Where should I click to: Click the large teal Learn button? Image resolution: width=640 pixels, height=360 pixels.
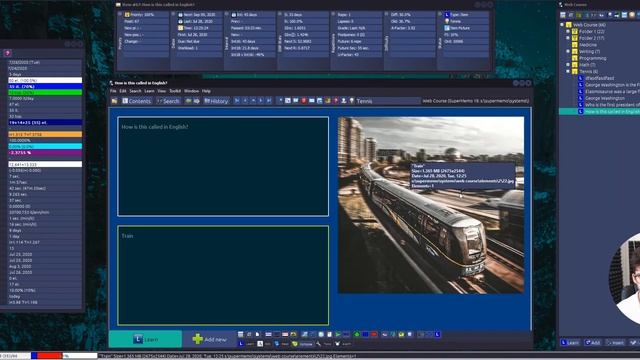(x=145, y=339)
